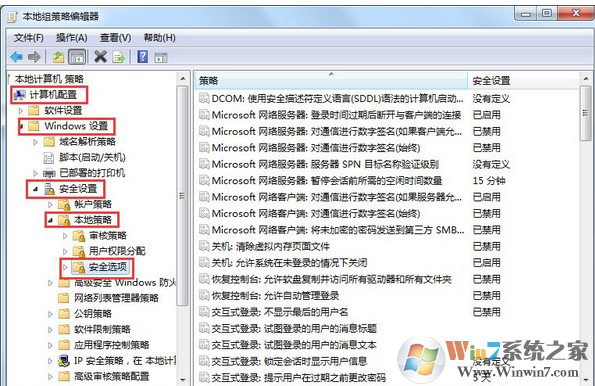Collapse the 本地策略 node arrow
This screenshot has width=595, height=386.
coord(50,220)
